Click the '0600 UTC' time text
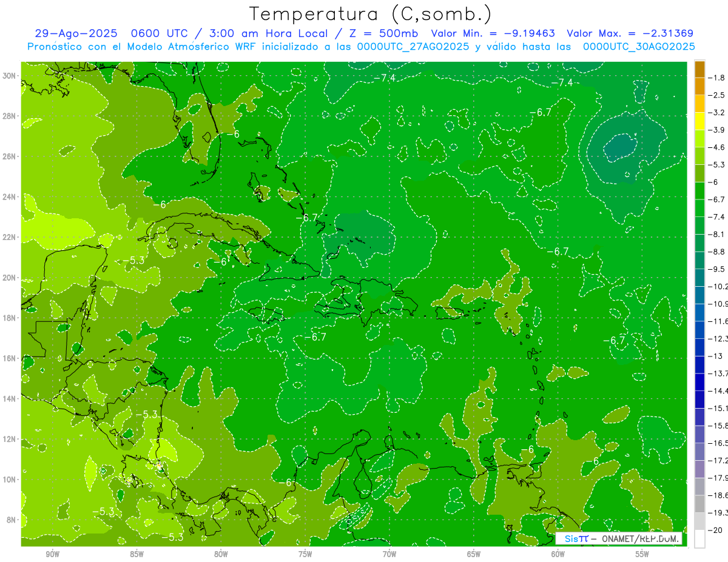The width and height of the screenshot is (728, 562). coord(160,33)
